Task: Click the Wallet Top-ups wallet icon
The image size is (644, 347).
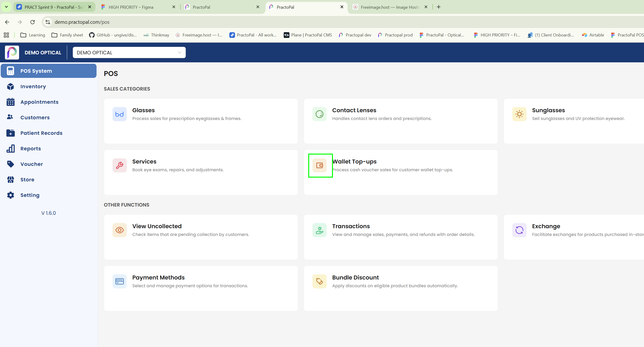Action: [x=319, y=165]
